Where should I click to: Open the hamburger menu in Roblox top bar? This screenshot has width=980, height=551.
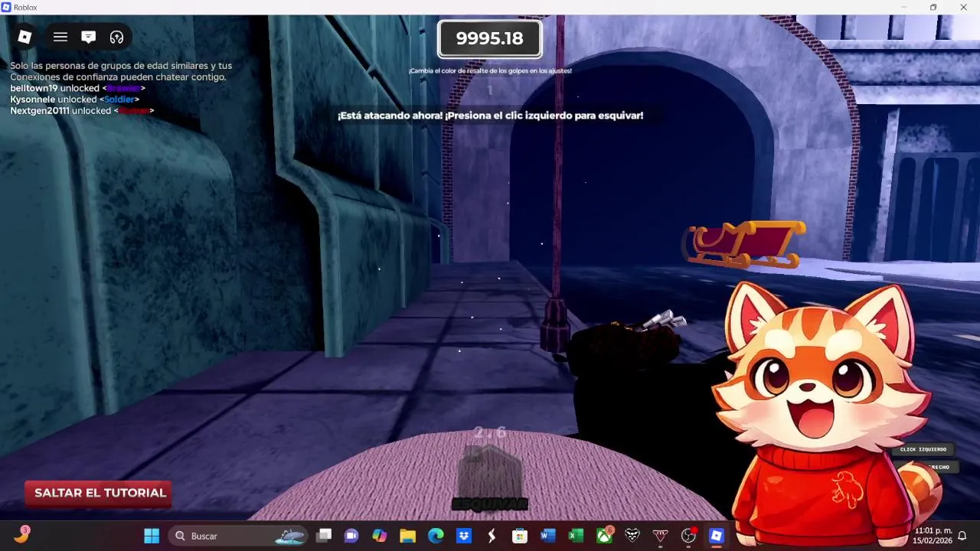click(x=60, y=37)
